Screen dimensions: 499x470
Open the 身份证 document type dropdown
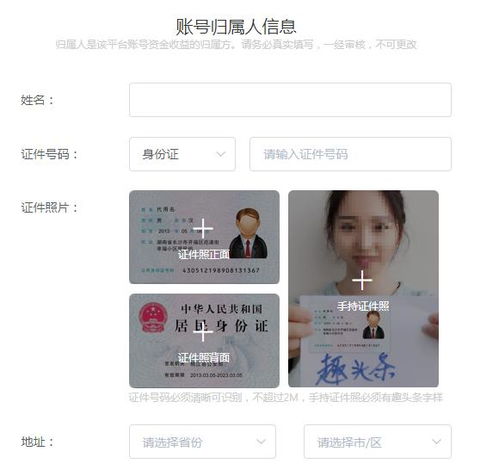coord(182,154)
